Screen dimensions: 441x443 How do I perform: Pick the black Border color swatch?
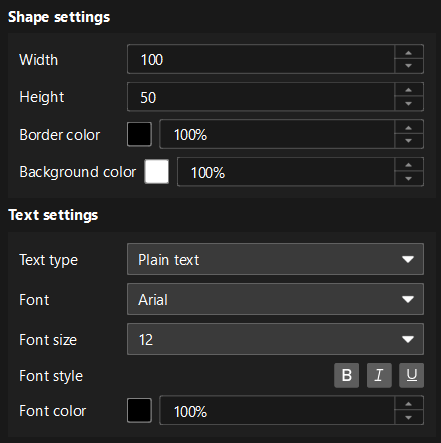(x=139, y=134)
